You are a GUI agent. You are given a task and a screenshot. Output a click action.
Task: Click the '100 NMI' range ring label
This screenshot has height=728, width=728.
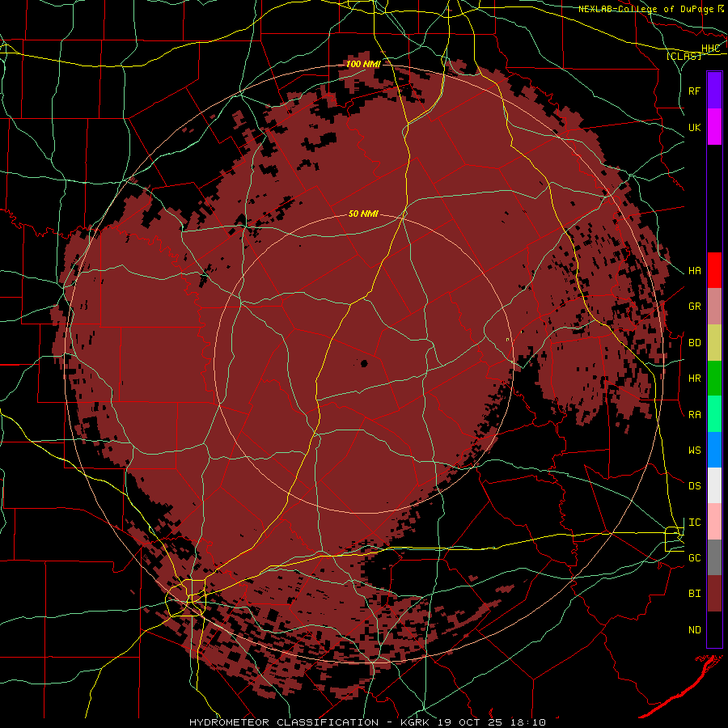(x=363, y=64)
